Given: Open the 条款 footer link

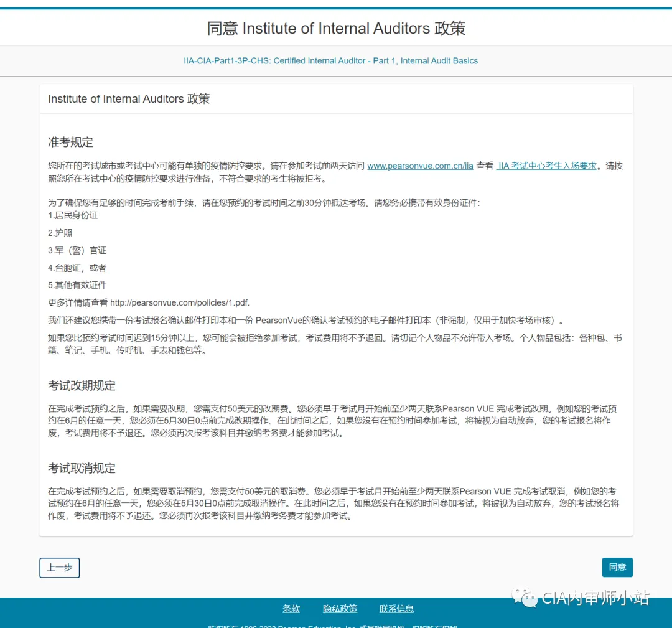Looking at the screenshot, I should [291, 608].
